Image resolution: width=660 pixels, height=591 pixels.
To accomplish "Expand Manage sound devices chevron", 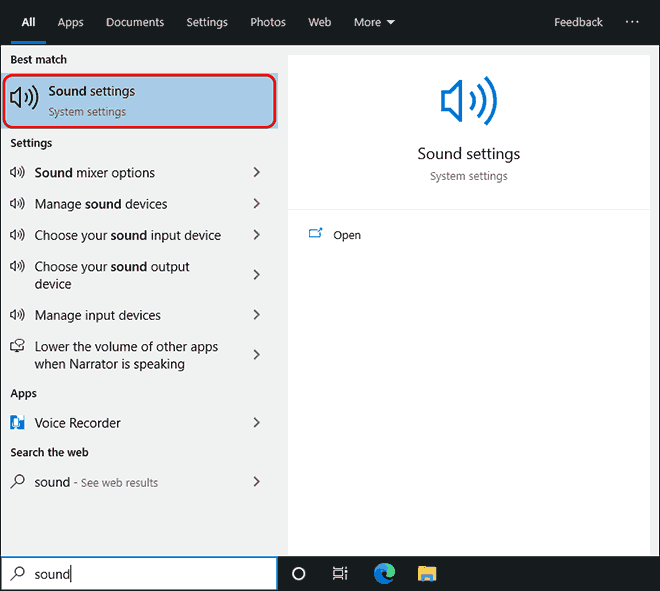I will pyautogui.click(x=256, y=204).
